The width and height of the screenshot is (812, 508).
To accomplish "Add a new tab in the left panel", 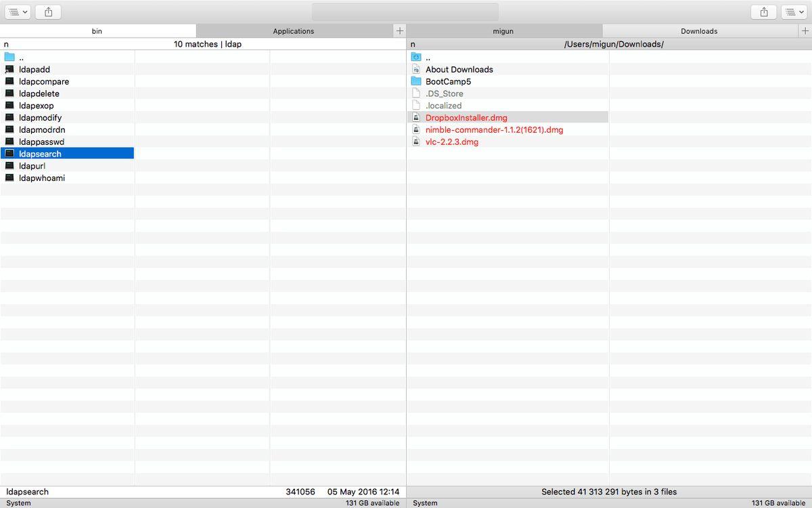I will coord(399,31).
